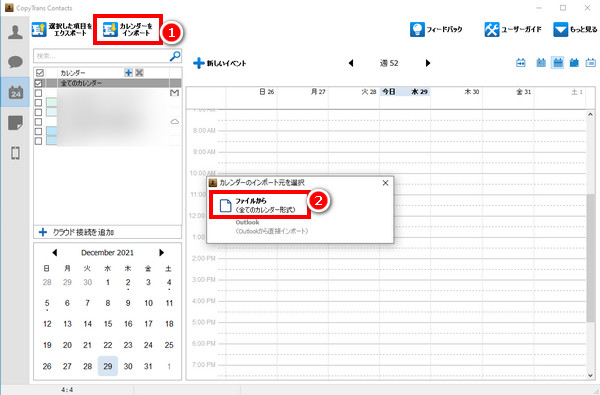Click 水 29 today column header
Image resolution: width=600 pixels, height=395 pixels.
tap(405, 92)
